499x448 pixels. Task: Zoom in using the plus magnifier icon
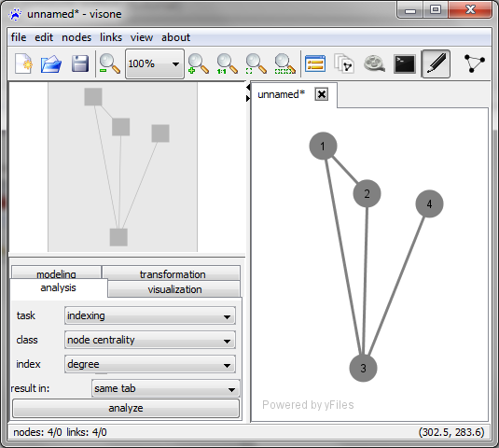point(198,63)
